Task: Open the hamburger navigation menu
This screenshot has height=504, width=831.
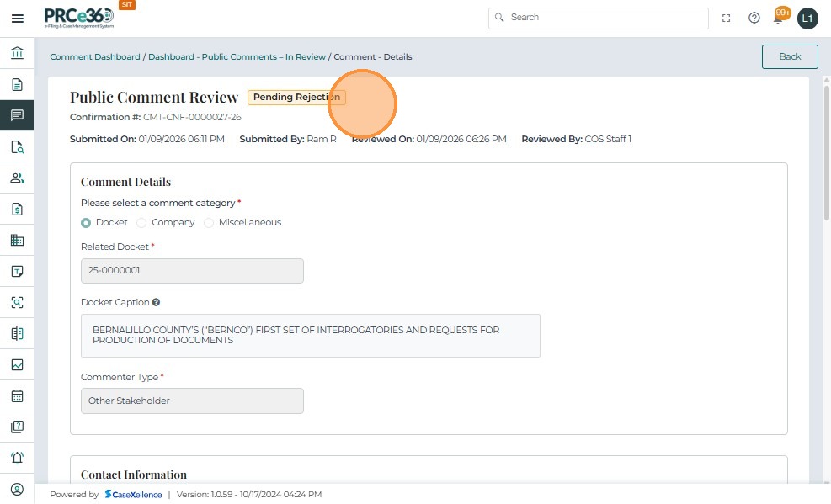Action: click(x=17, y=19)
